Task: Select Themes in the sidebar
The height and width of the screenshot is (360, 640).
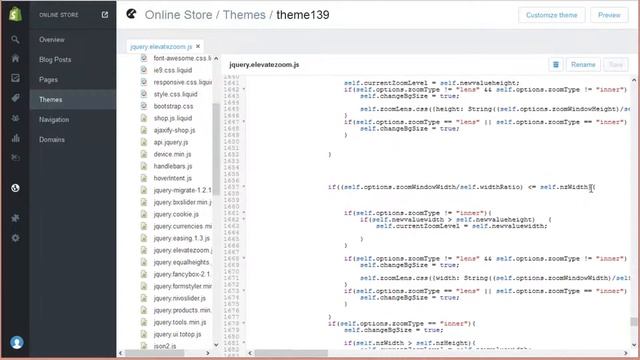Action: (x=73, y=100)
